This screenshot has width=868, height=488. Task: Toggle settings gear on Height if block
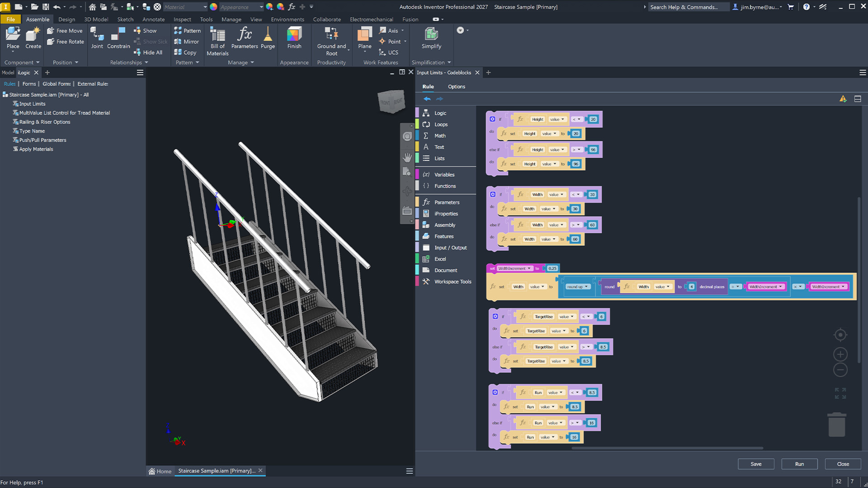[492, 119]
